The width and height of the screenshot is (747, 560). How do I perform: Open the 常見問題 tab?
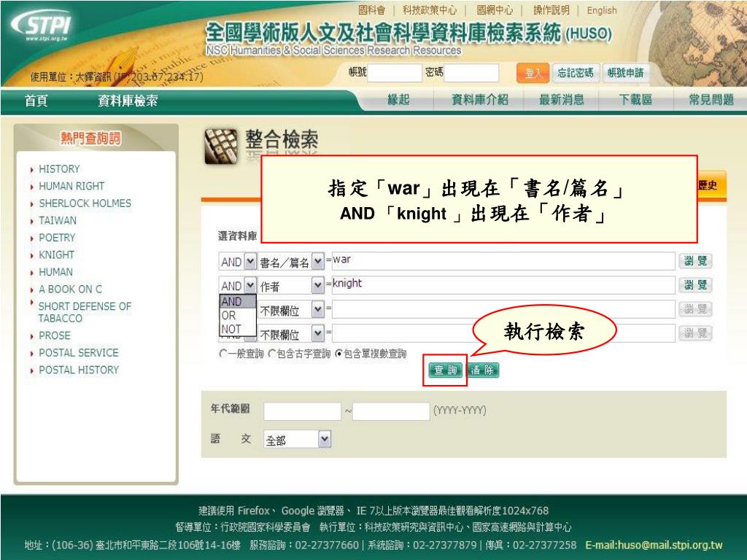pos(711,99)
